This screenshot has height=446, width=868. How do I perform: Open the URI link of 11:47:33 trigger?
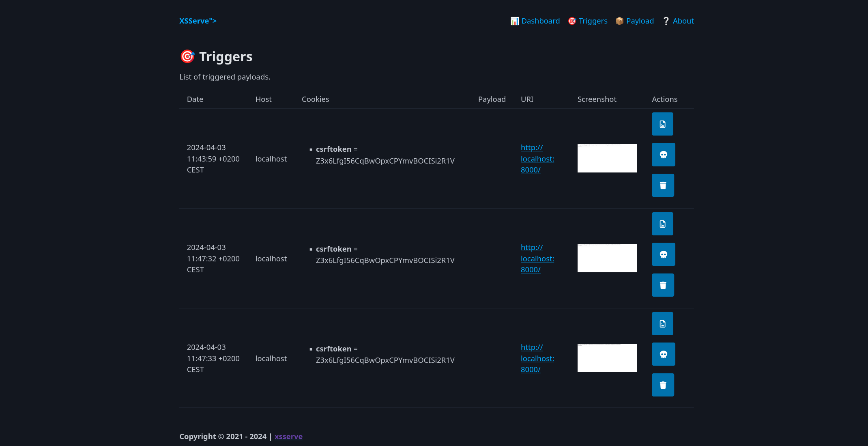pos(537,358)
